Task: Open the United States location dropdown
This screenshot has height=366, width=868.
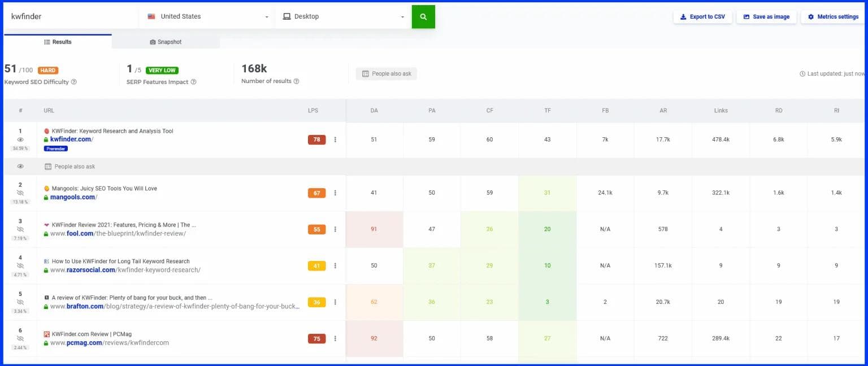Action: coord(208,17)
